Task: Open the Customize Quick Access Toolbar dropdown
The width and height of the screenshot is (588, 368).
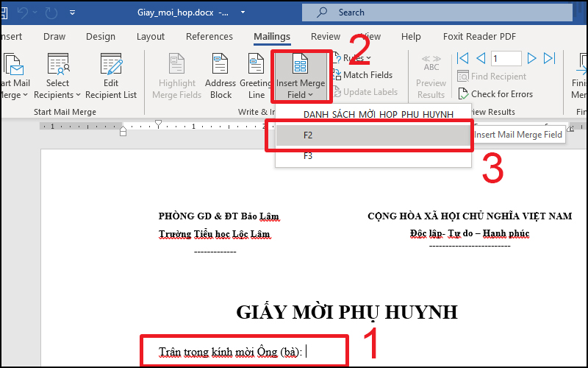Action: 72,13
